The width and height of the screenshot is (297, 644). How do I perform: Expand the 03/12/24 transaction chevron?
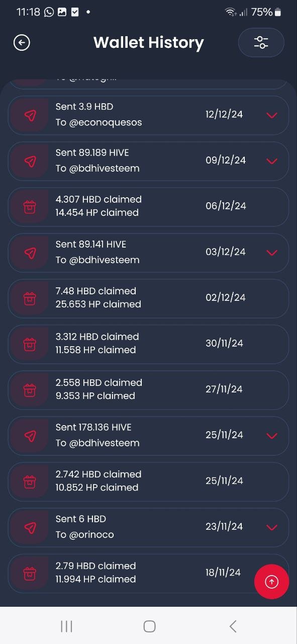[272, 253]
